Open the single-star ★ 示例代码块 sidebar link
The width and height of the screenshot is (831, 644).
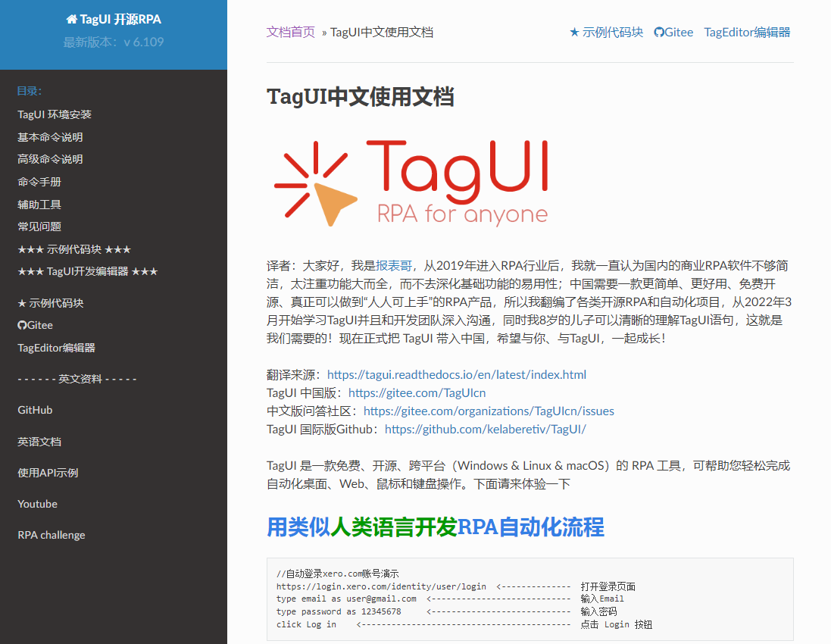51,303
